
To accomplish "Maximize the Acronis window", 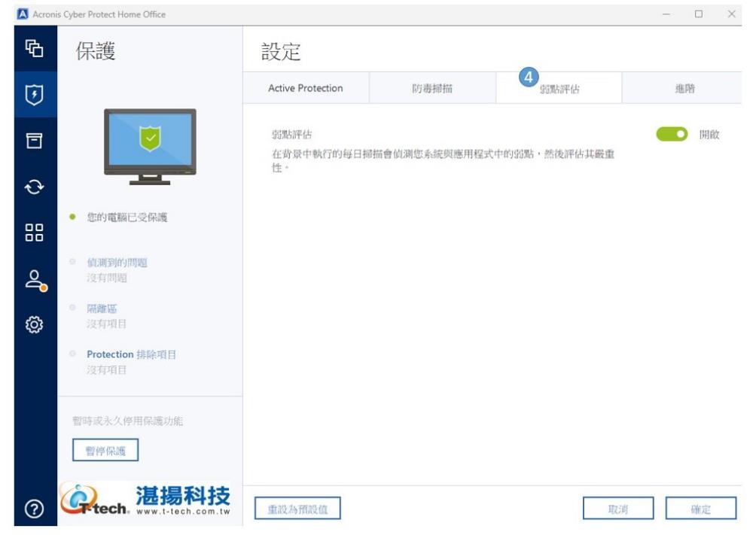I will point(699,14).
